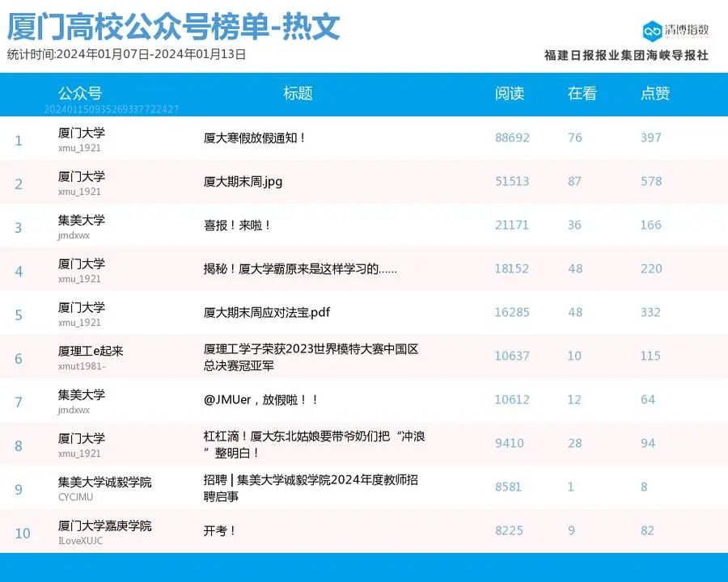The width and height of the screenshot is (728, 582).
Task: Click read count 16285
Action: coord(512,312)
